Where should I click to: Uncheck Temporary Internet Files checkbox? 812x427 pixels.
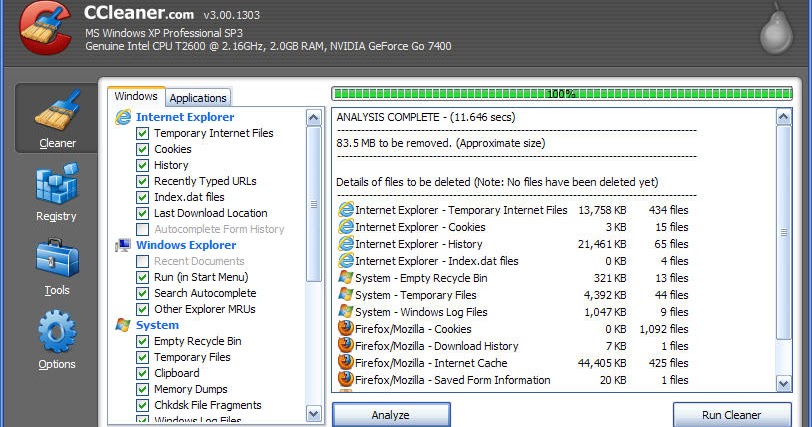pos(142,134)
